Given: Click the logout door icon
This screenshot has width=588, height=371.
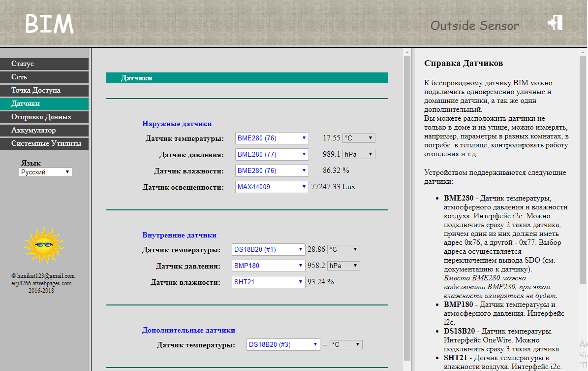Looking at the screenshot, I should pos(555,23).
